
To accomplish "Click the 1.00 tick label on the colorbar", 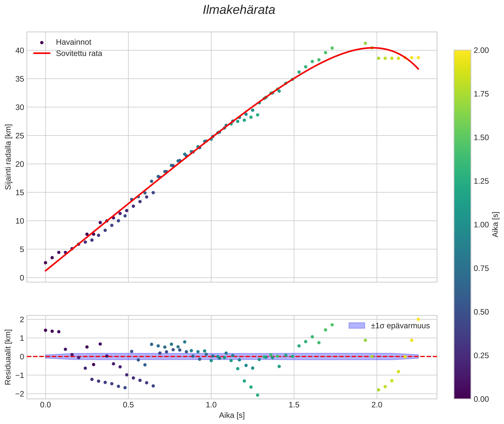I will coord(481,225).
